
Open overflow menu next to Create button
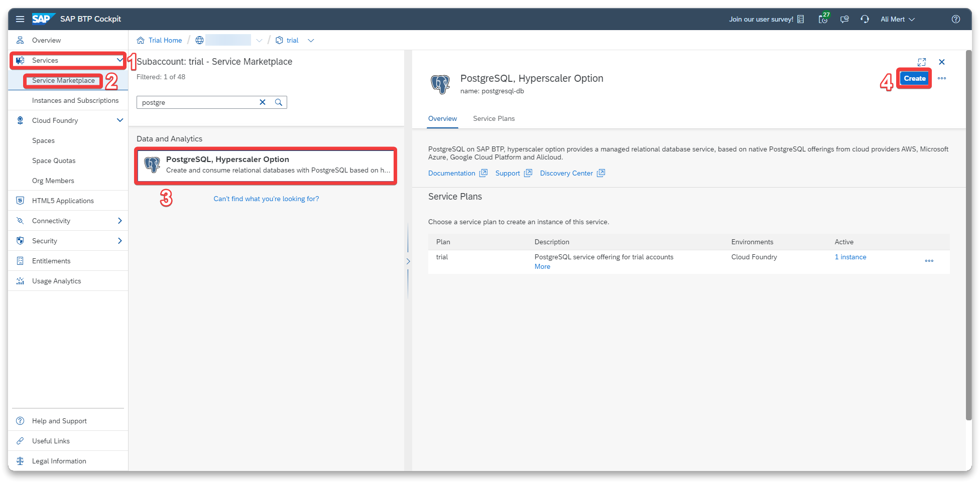coord(942,78)
